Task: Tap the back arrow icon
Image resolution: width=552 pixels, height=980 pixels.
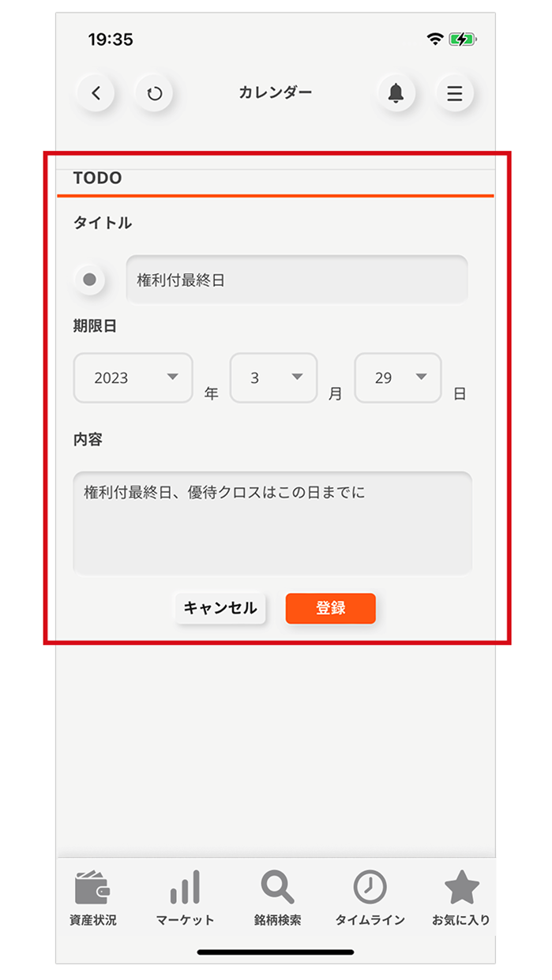Action: tap(96, 93)
